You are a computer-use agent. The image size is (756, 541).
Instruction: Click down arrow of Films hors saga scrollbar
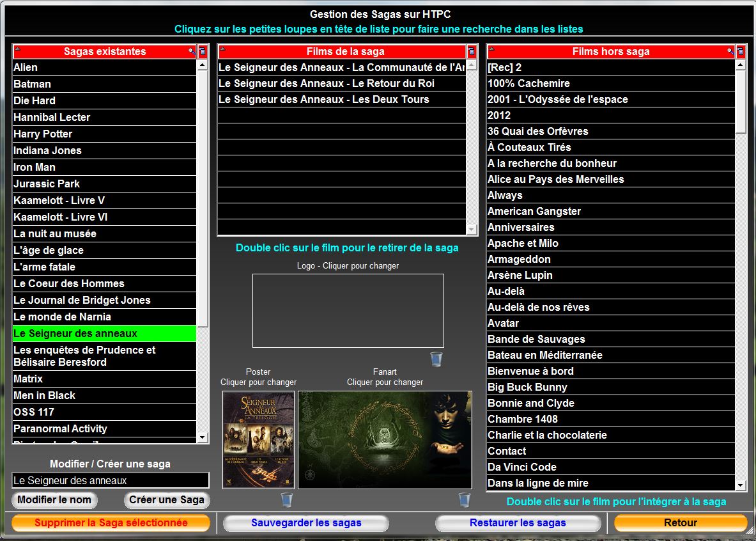tap(741, 485)
